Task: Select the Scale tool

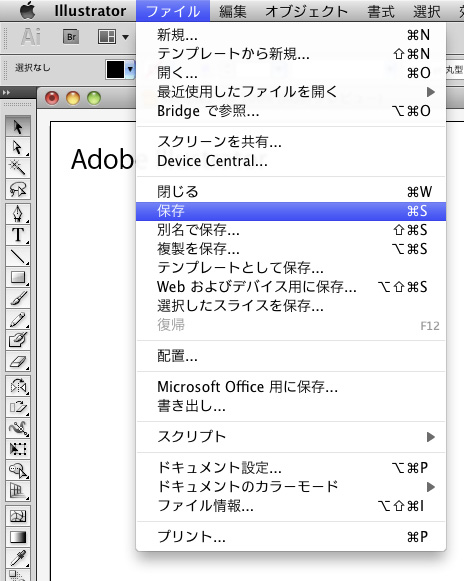Action: click(x=18, y=407)
